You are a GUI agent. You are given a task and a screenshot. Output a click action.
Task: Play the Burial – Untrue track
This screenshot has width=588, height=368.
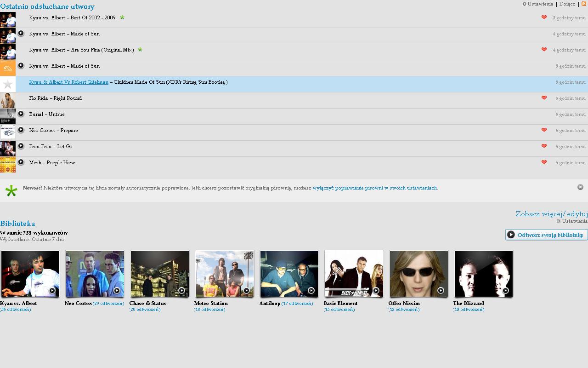click(21, 114)
